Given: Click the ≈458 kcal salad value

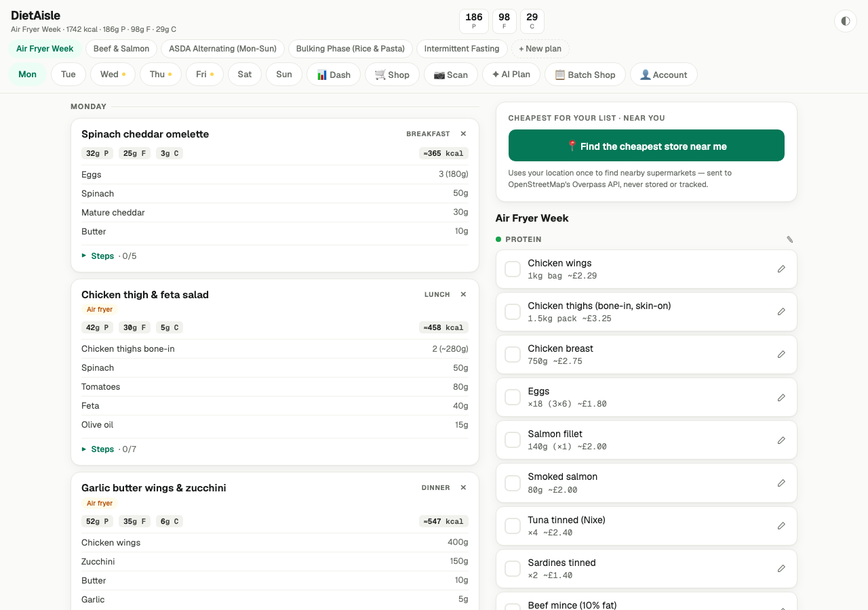Looking at the screenshot, I should point(443,327).
